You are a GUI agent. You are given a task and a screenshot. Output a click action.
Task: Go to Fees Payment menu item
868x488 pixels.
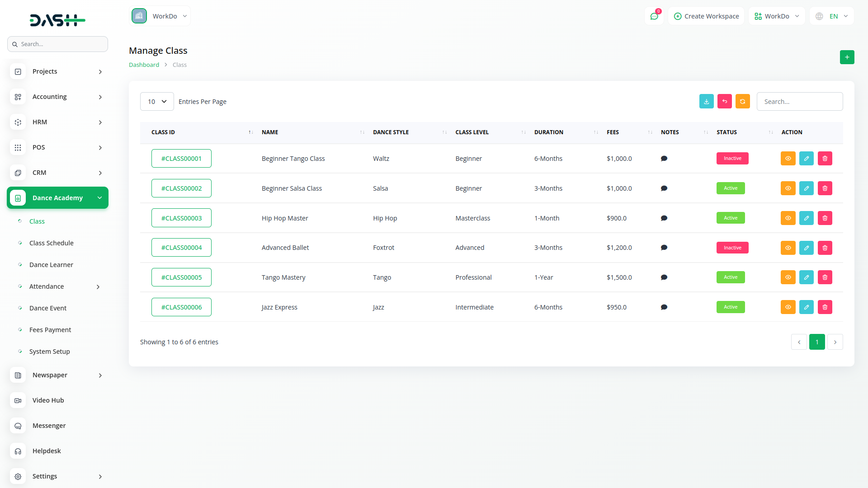pyautogui.click(x=50, y=330)
